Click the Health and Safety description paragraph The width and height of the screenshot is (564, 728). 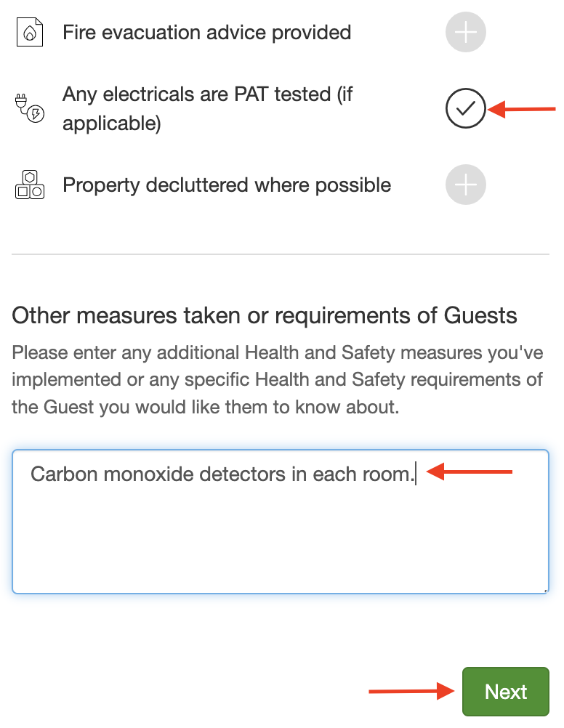click(x=278, y=380)
